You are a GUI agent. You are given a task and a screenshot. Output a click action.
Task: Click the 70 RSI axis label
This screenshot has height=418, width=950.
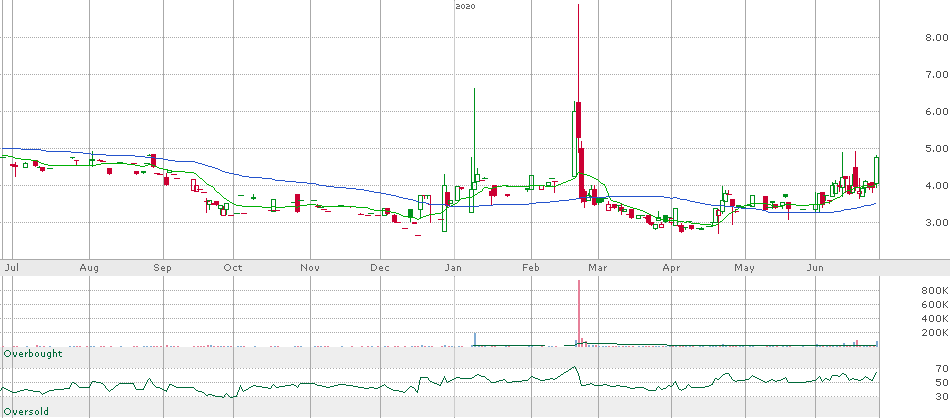coord(941,368)
